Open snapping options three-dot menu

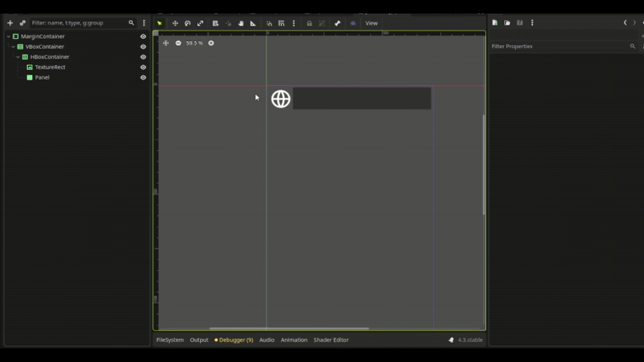(294, 23)
